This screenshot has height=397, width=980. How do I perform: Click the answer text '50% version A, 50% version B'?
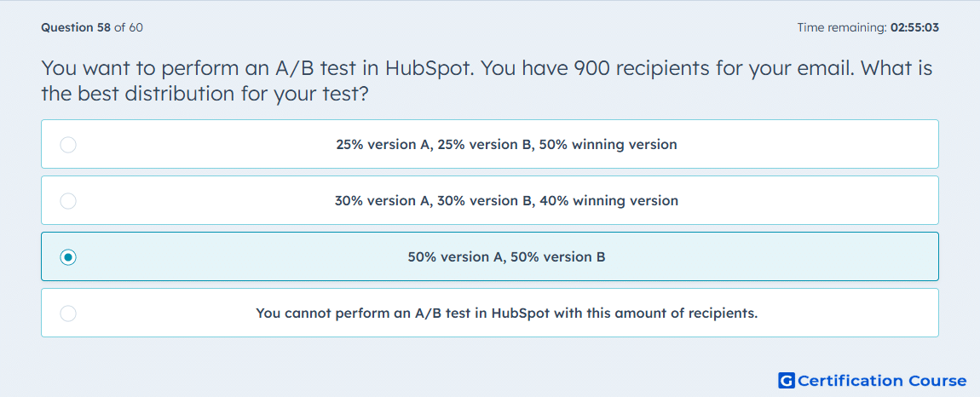pyautogui.click(x=506, y=257)
